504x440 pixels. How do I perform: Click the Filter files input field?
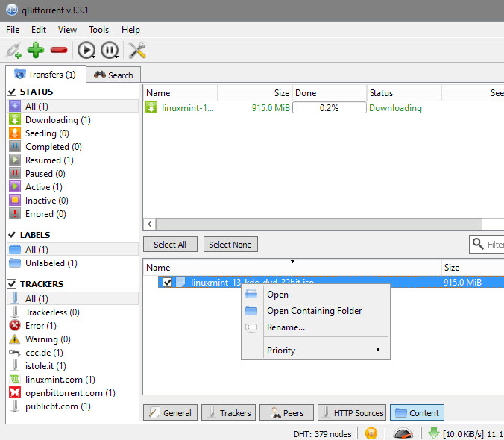487,245
